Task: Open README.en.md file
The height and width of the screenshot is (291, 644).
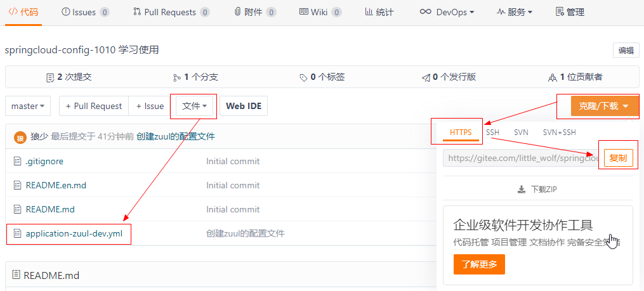Action: point(56,185)
